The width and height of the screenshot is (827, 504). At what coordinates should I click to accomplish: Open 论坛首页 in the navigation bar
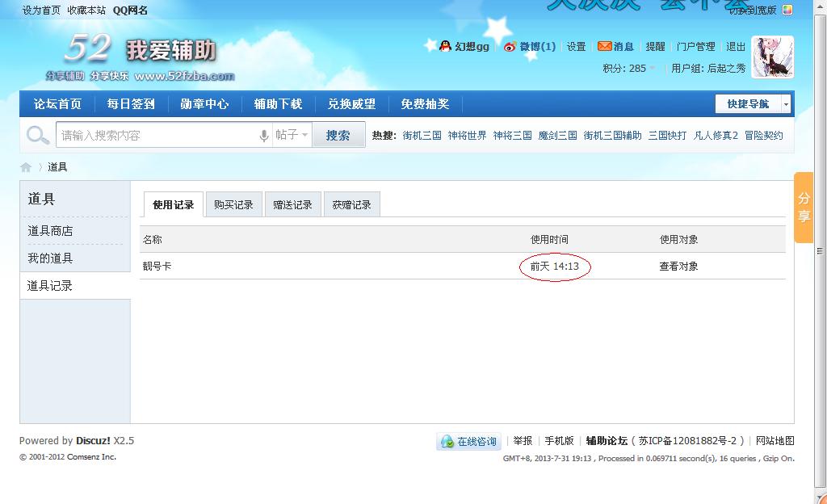coord(57,104)
